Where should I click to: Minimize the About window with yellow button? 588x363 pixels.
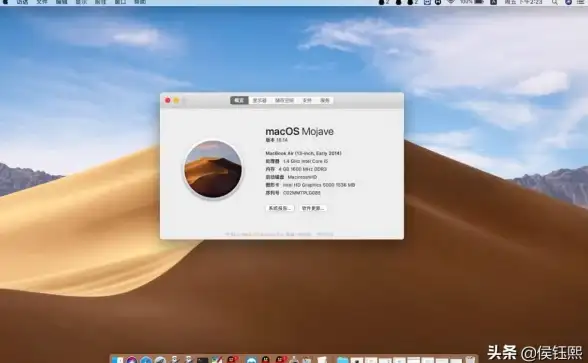point(176,100)
